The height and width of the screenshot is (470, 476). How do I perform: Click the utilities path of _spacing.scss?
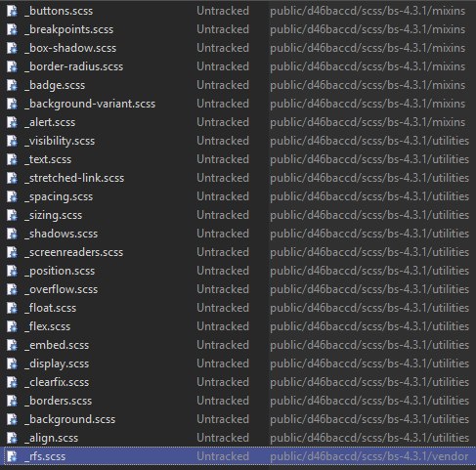369,196
